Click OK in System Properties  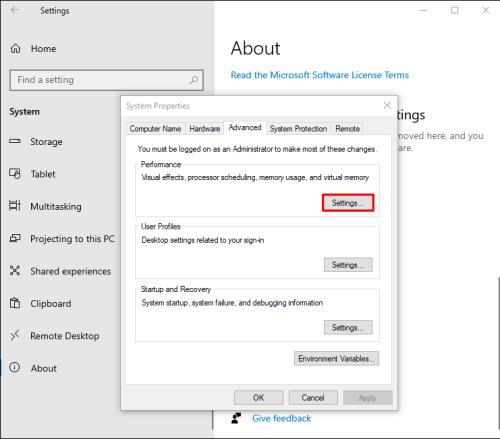[259, 398]
